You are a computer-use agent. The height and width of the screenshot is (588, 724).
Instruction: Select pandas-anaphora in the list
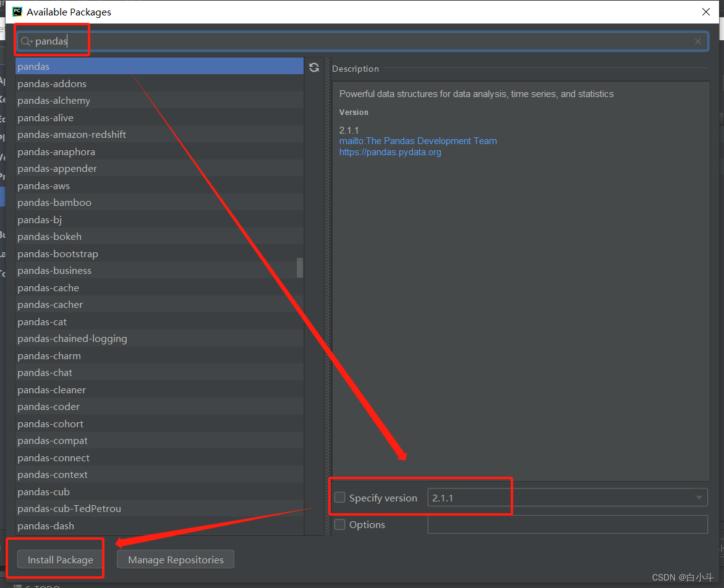[160, 151]
